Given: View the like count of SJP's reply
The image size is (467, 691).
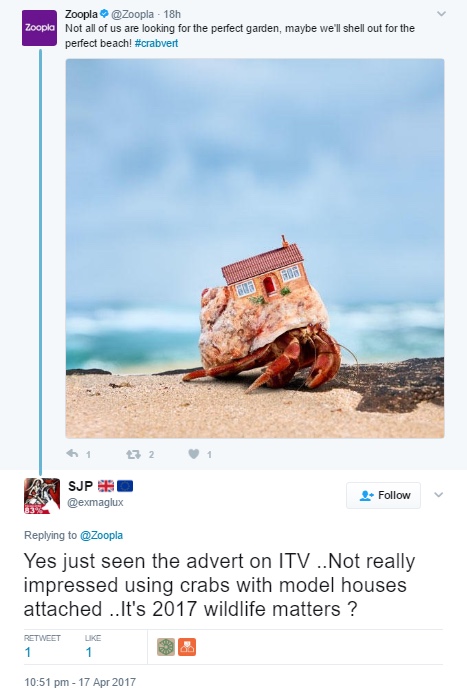Looking at the screenshot, I should [89, 652].
